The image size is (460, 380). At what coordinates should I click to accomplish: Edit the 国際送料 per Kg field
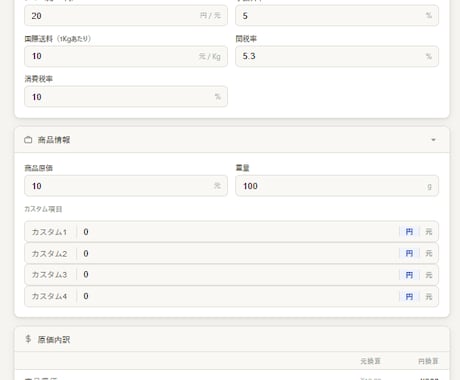coord(126,56)
